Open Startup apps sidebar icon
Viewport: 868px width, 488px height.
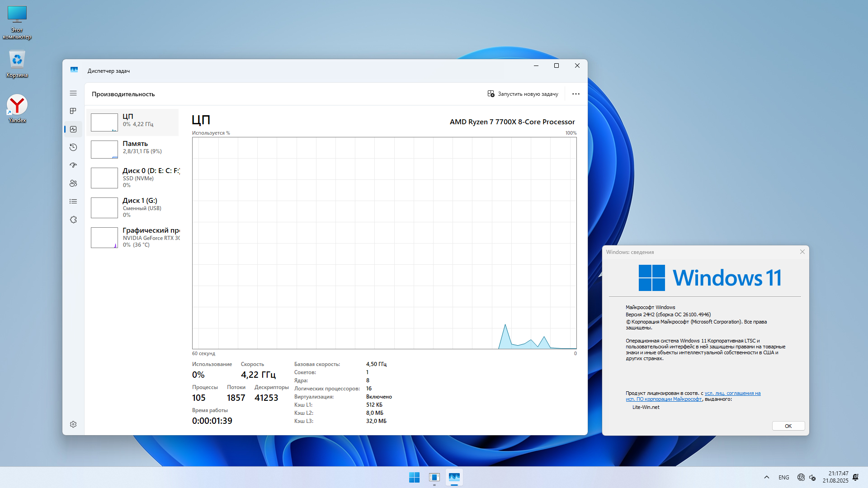tap(73, 165)
